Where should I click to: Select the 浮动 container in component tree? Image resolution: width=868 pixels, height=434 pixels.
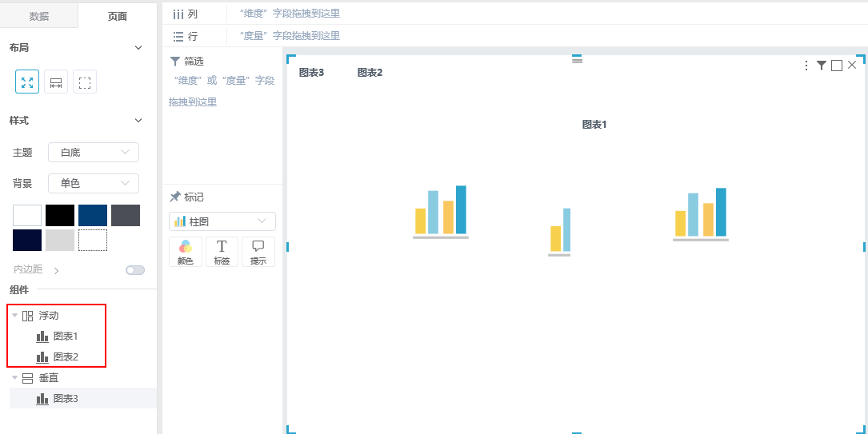point(49,316)
